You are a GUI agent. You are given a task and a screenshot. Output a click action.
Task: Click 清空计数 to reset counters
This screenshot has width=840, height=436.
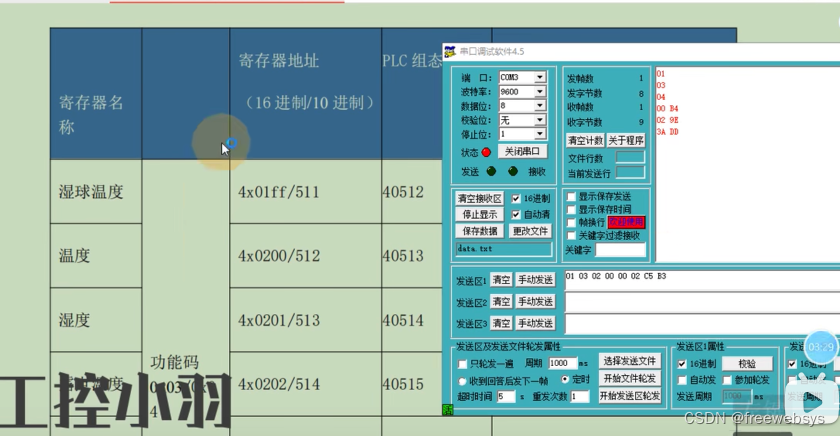tap(585, 140)
